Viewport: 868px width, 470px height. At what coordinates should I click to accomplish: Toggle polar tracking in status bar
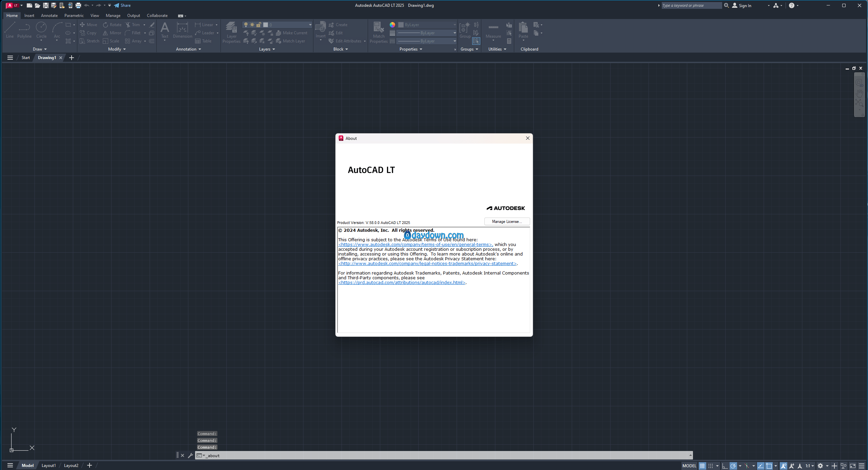tap(733, 466)
